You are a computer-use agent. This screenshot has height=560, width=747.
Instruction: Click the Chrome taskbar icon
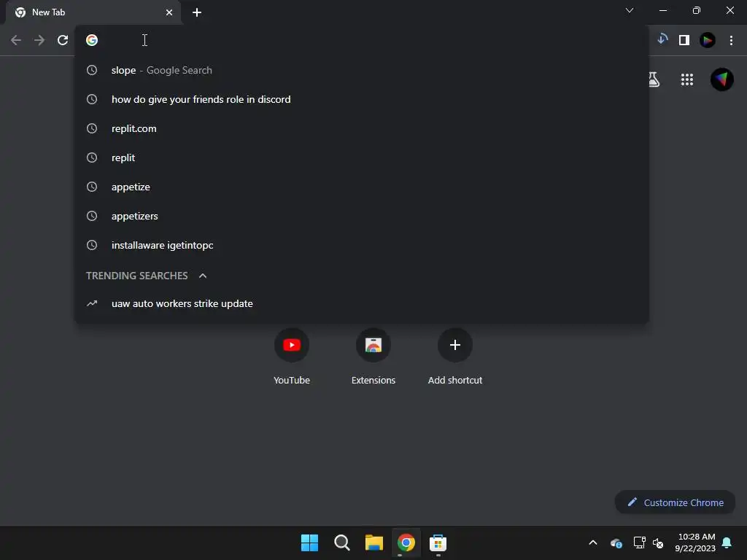pyautogui.click(x=406, y=542)
